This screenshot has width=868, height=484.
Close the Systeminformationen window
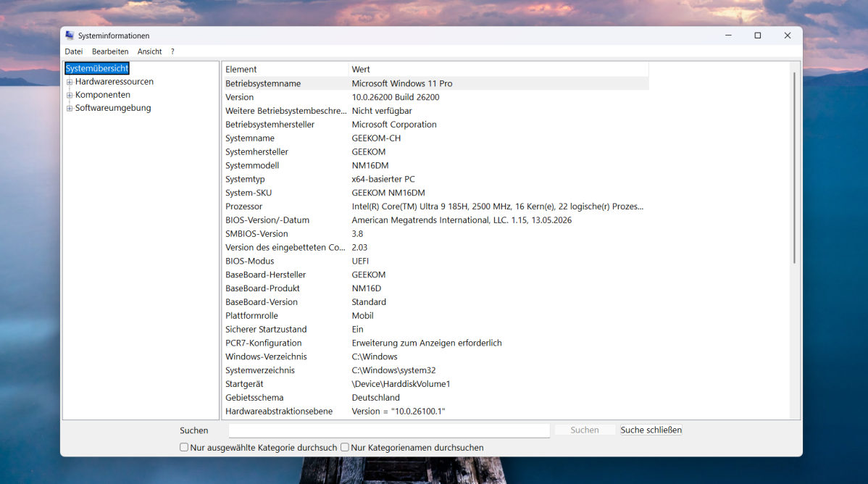tap(787, 36)
